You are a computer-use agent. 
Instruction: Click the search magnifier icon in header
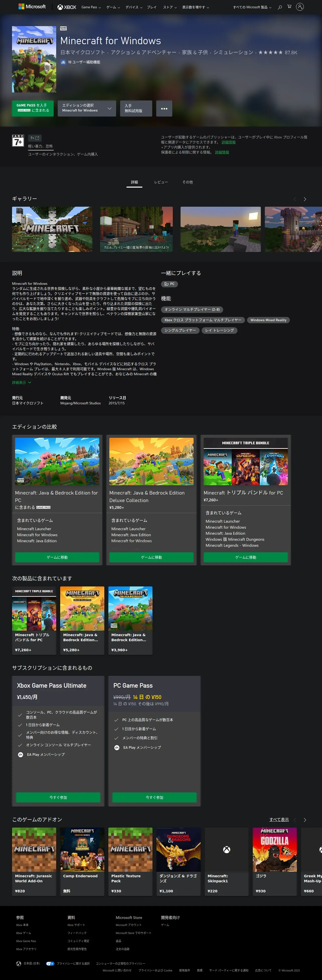point(280,7)
